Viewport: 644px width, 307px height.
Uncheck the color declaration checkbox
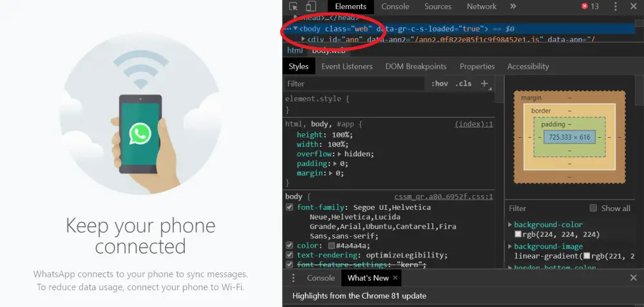click(290, 245)
